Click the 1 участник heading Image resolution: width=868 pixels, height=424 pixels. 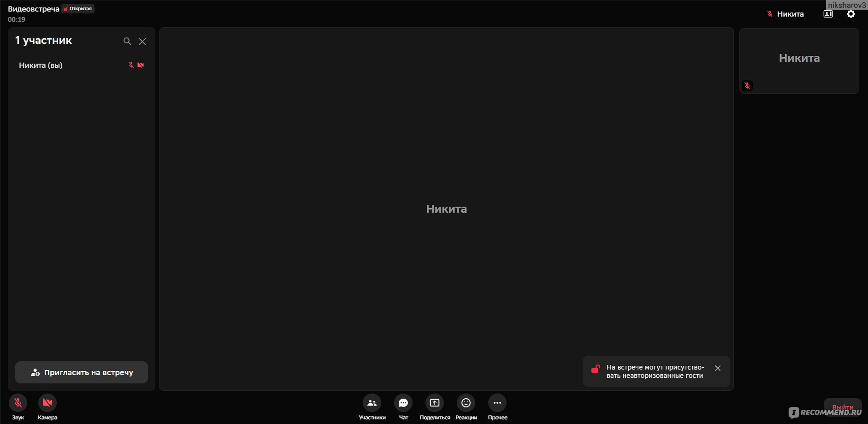point(43,41)
